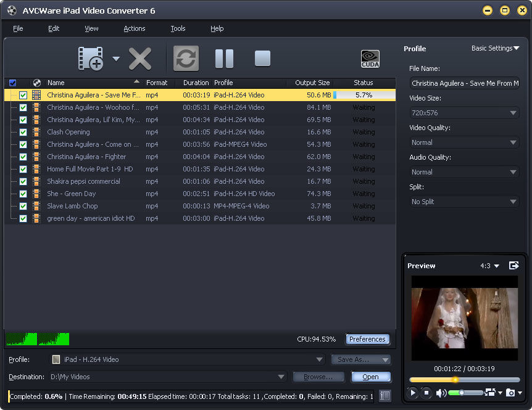Click the preview playback seek slider
Screen dimensions: 532x410
(465, 380)
